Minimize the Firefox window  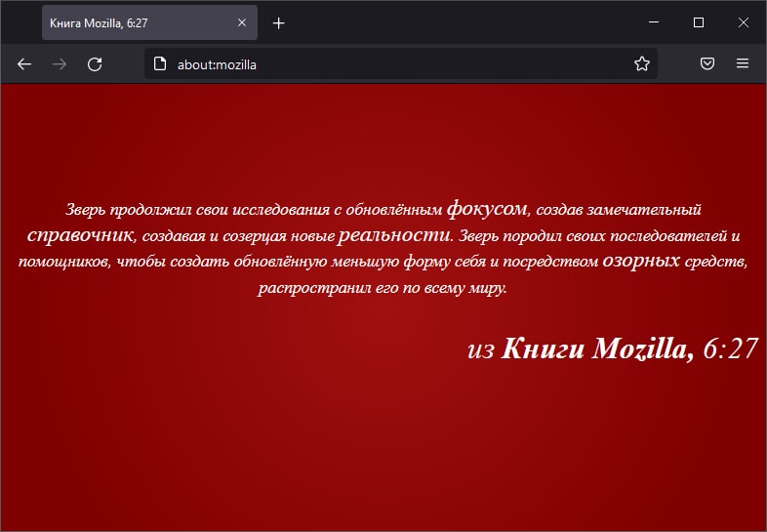click(654, 22)
